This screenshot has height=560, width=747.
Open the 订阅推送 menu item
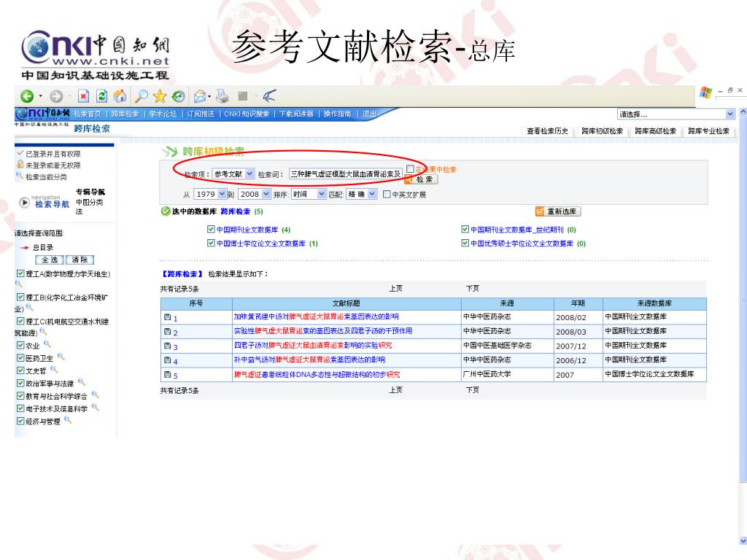click(x=201, y=114)
